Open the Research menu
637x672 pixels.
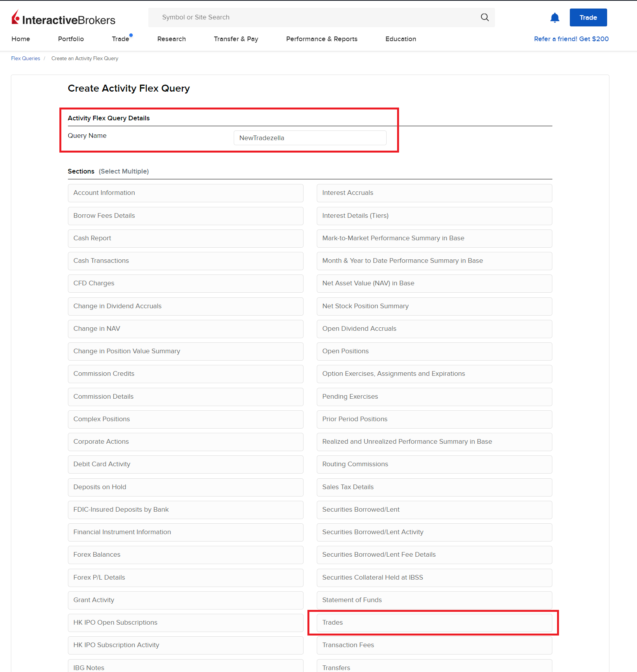(171, 39)
